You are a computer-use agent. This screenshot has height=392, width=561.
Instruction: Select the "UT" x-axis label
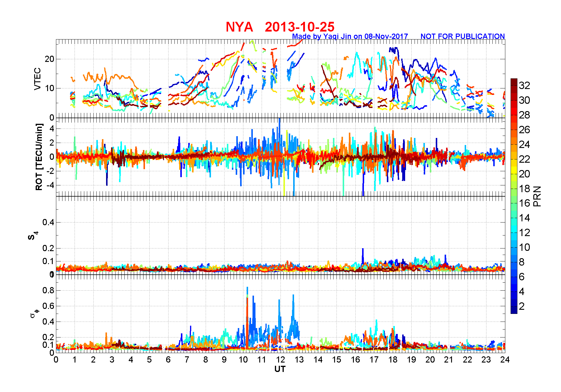280,369
